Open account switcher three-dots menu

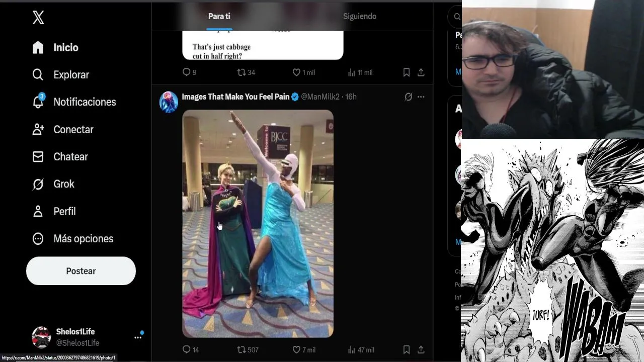tap(138, 338)
